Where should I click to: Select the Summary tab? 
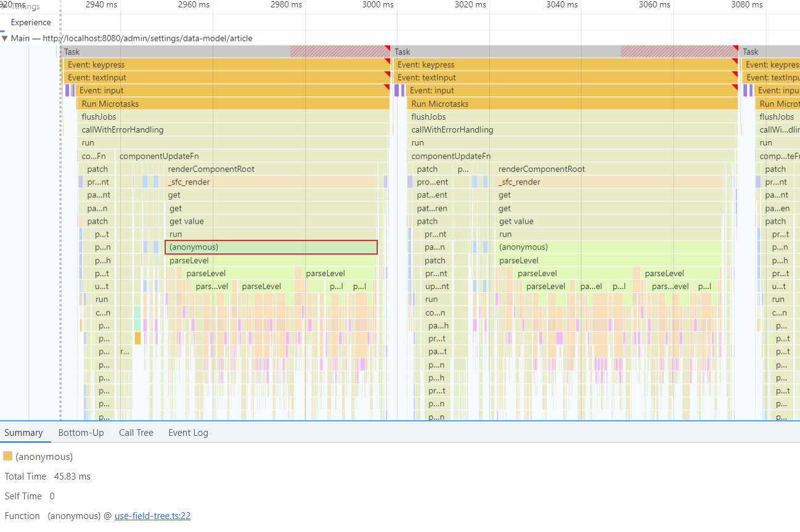pyautogui.click(x=23, y=432)
